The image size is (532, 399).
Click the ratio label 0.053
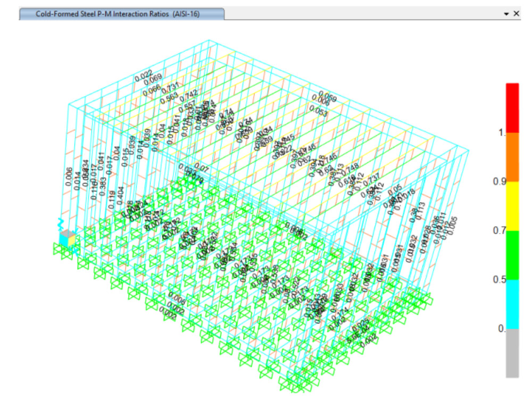tap(319, 111)
